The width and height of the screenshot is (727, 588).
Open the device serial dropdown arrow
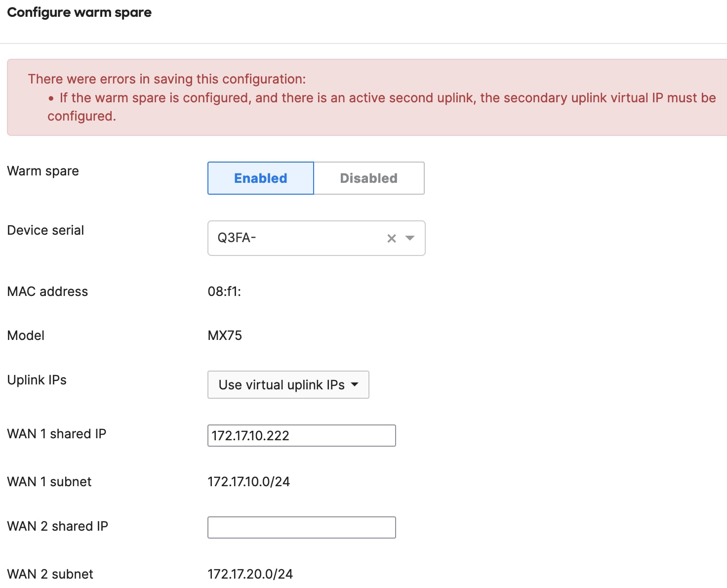pos(410,238)
